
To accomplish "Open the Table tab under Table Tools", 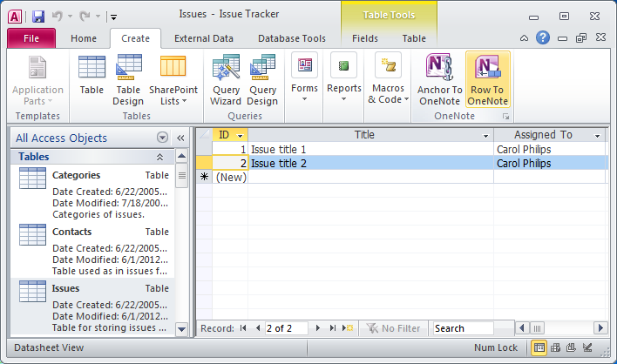I will click(x=414, y=38).
